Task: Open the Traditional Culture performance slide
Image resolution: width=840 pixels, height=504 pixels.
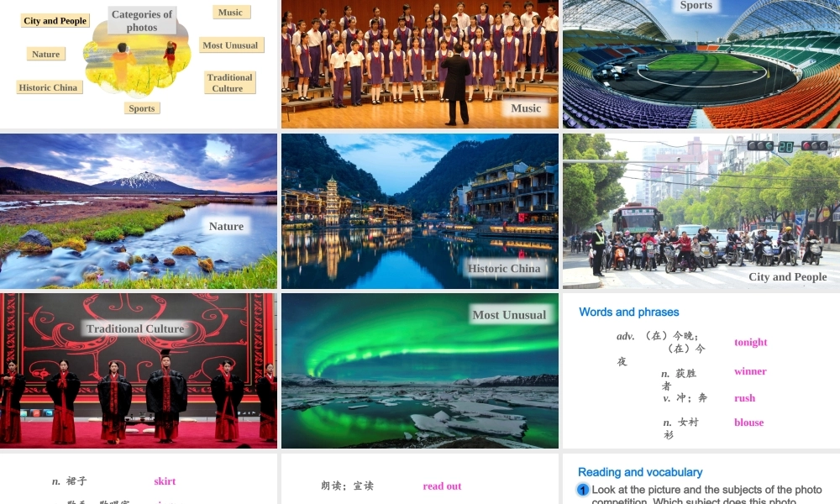Action: (x=139, y=370)
